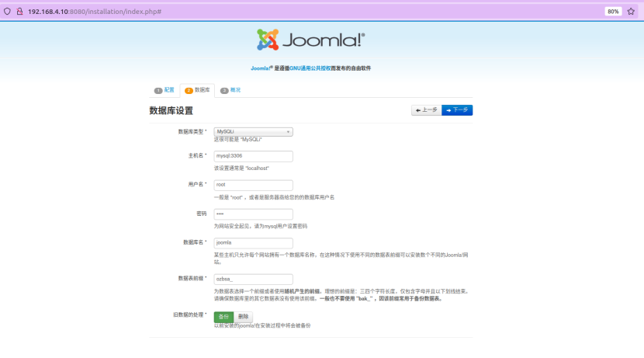Click the hint text mentioning "localhost"
This screenshot has width=644, height=358.
pyautogui.click(x=241, y=168)
